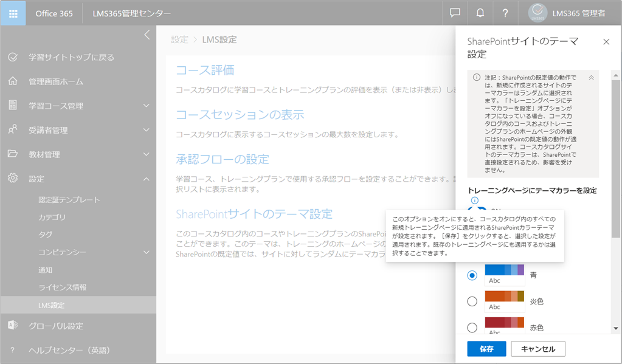Open 認定証テンプレート in settings menu

tap(69, 200)
